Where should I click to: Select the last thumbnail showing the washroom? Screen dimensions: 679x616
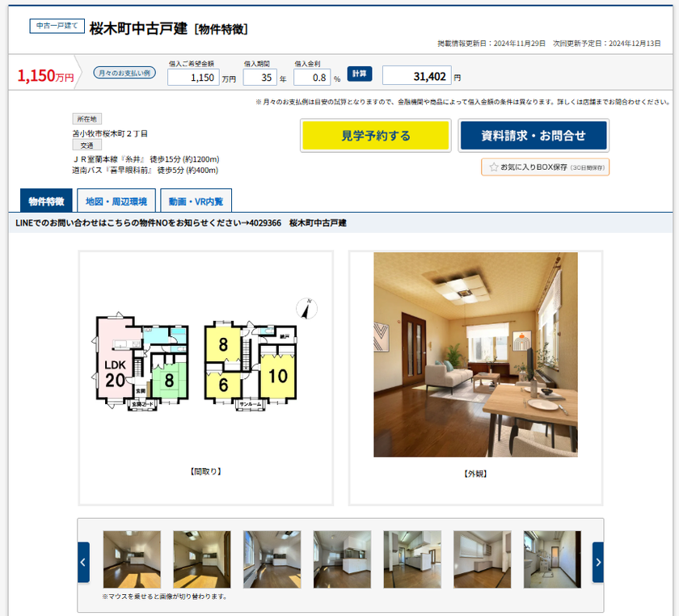tap(552, 559)
